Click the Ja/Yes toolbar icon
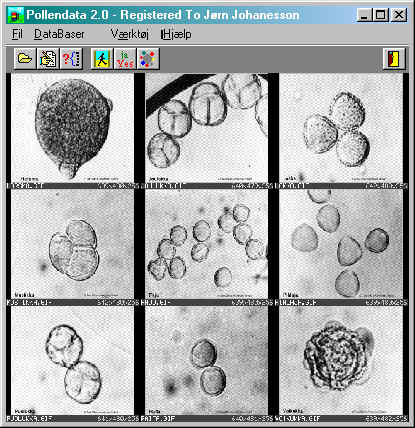This screenshot has width=415, height=428. point(125,59)
